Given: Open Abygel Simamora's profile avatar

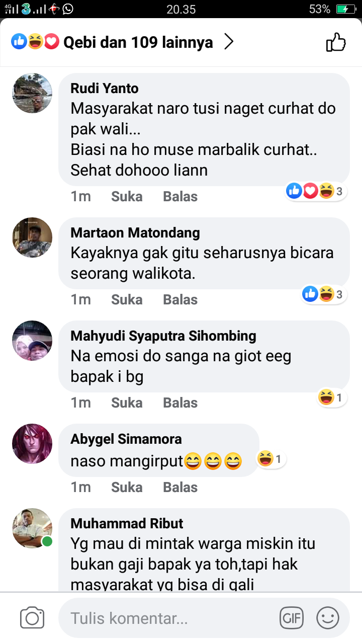Looking at the screenshot, I should tap(32, 443).
